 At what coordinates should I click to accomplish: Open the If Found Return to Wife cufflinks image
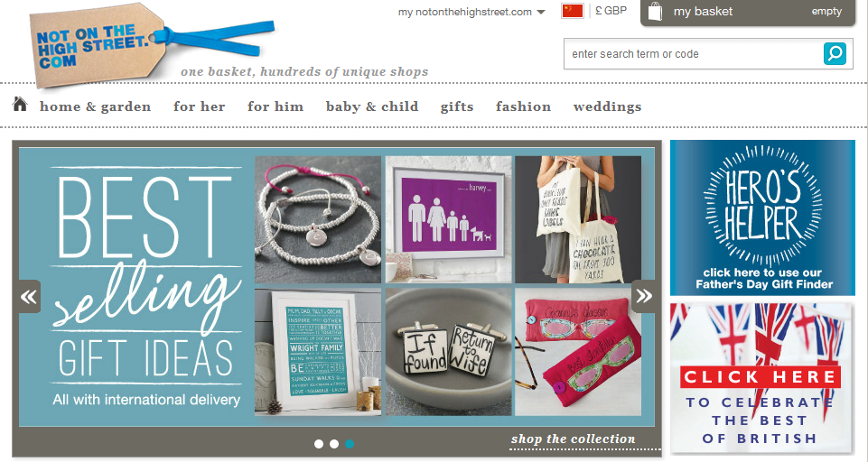448,351
